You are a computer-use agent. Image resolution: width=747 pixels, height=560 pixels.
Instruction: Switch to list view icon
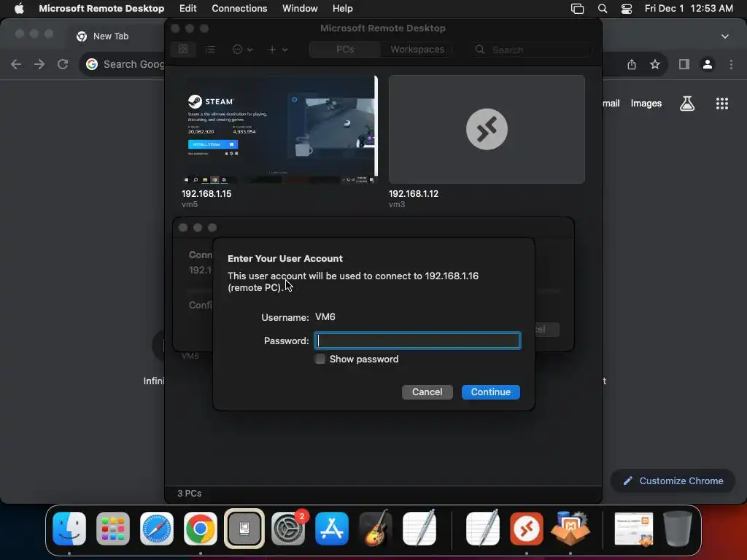tap(210, 49)
